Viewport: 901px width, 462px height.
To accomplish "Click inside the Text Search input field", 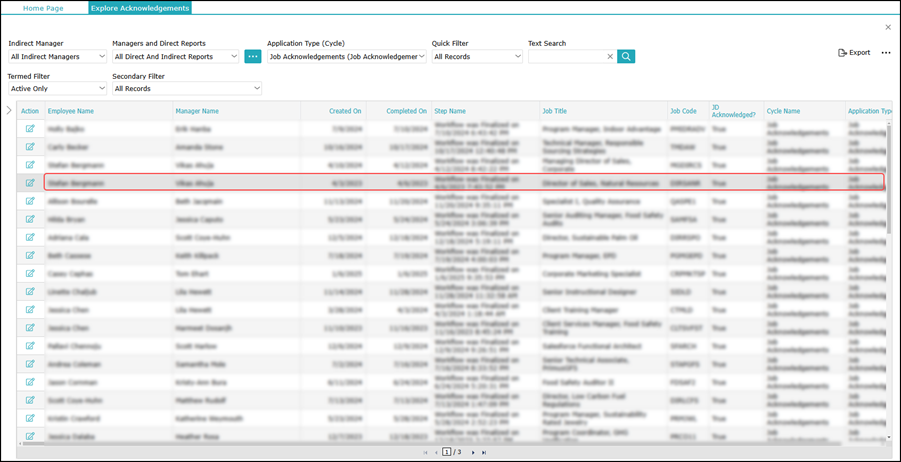I will [566, 57].
